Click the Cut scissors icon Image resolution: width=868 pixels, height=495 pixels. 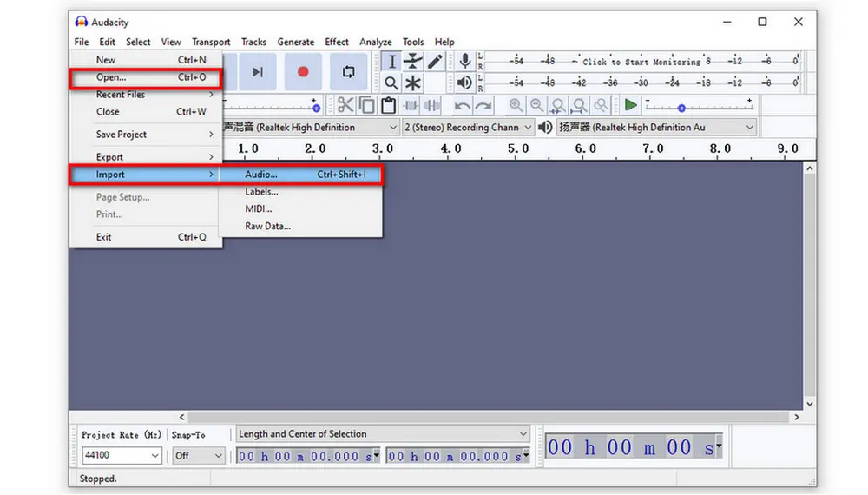coord(345,105)
